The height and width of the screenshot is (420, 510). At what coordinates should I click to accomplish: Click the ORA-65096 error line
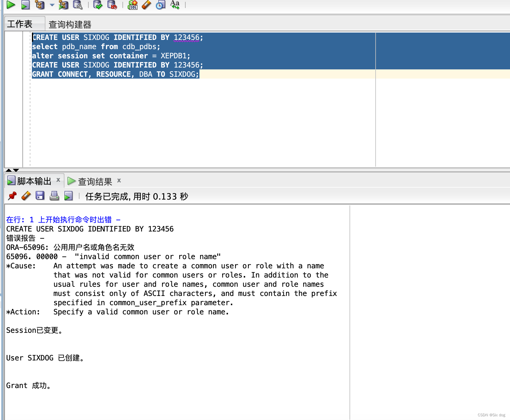pyautogui.click(x=70, y=247)
